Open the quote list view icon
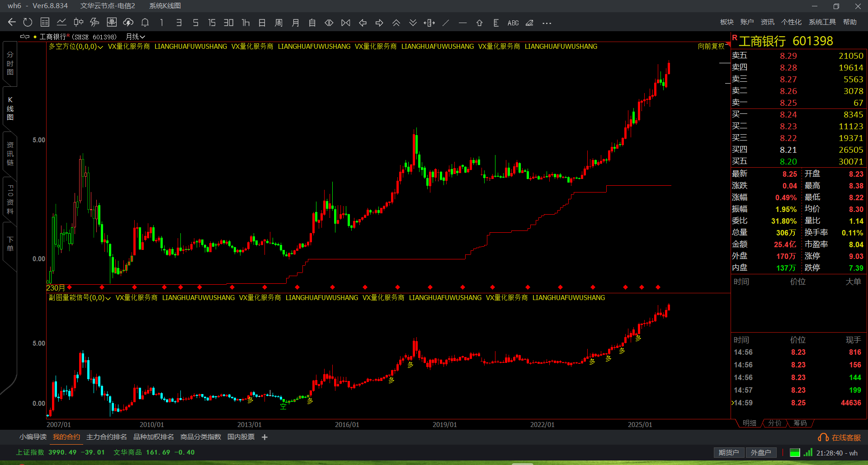This screenshot has height=465, width=868. click(x=45, y=22)
